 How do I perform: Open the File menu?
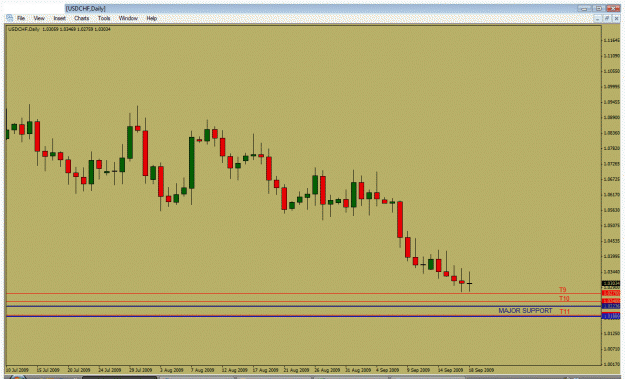pyautogui.click(x=21, y=18)
